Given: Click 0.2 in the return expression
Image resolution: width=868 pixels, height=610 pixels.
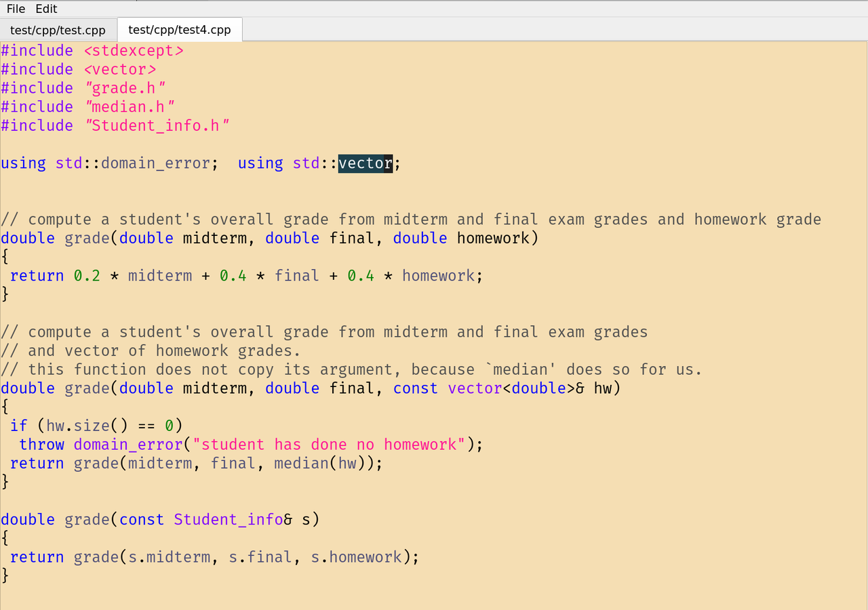Looking at the screenshot, I should click(x=87, y=276).
